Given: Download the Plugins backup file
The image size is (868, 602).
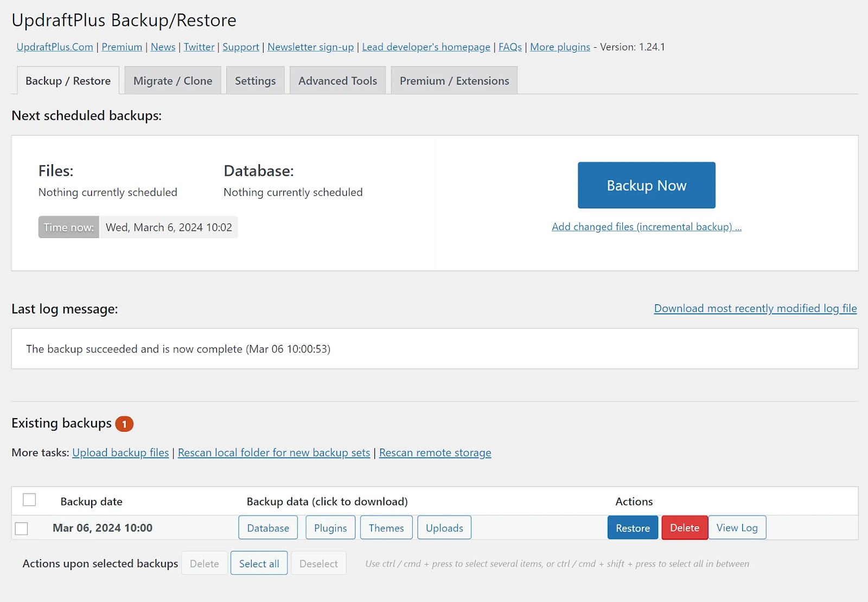Looking at the screenshot, I should point(330,527).
